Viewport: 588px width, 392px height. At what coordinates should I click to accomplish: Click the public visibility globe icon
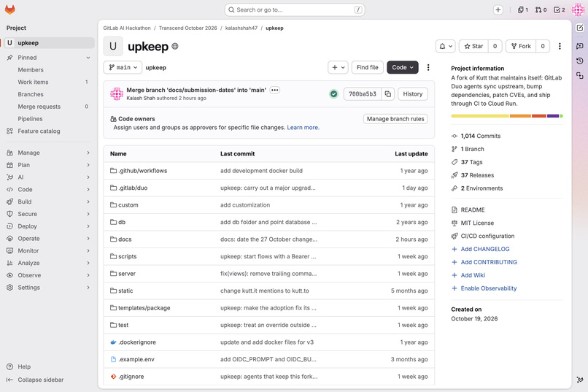click(175, 46)
